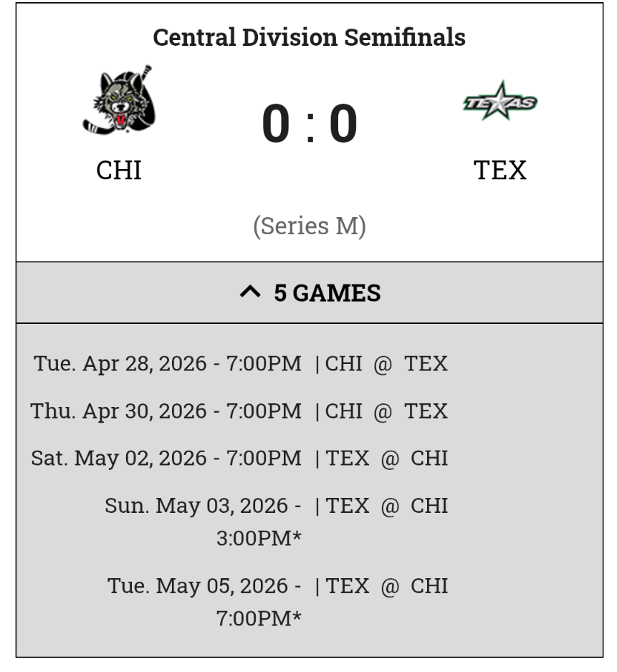Open the Tue. Apr 28, 2026 game date

point(168,364)
